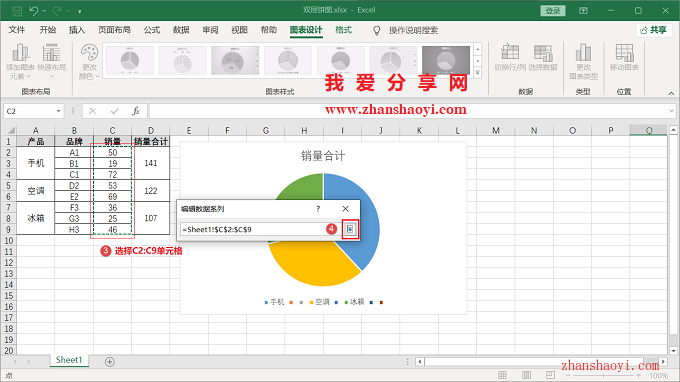This screenshot has width=680, height=382.
Task: Collapse the ribbon chevron
Action: tap(671, 93)
